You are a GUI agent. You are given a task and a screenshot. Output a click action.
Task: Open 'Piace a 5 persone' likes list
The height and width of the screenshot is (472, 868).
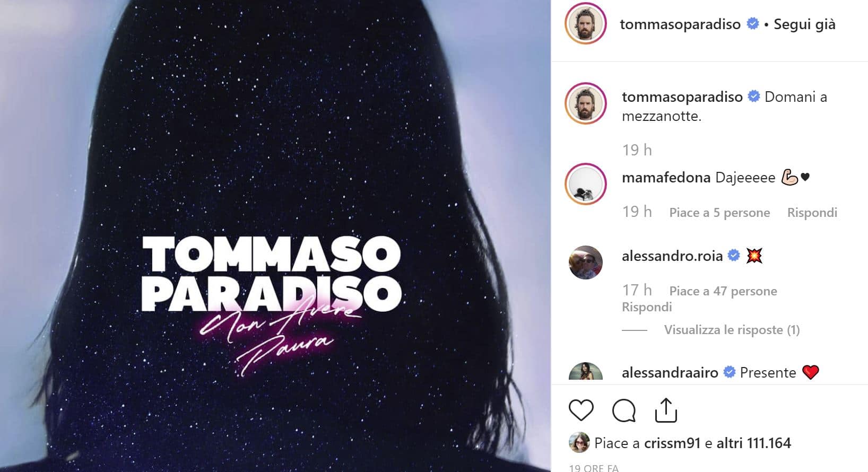pos(719,213)
